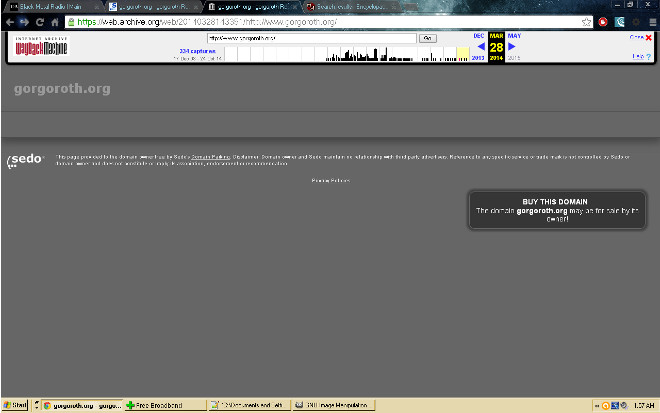Screen dimensions: 660x413
Task: Open the Free Broadband taskbar item
Action: click(165, 405)
